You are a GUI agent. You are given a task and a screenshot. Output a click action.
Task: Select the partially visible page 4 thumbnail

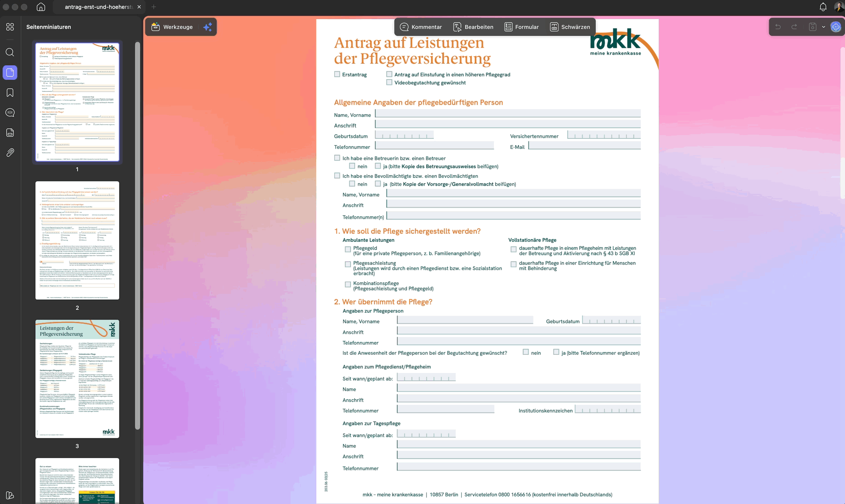click(x=77, y=481)
